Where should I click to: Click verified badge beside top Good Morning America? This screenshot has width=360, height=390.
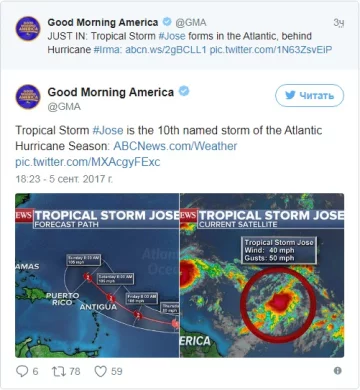point(167,22)
